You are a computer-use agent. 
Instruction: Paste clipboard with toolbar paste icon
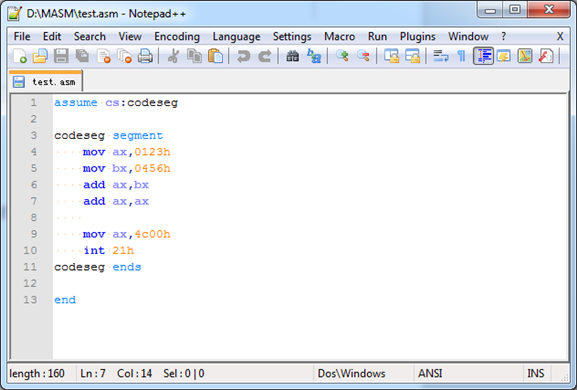click(x=215, y=56)
